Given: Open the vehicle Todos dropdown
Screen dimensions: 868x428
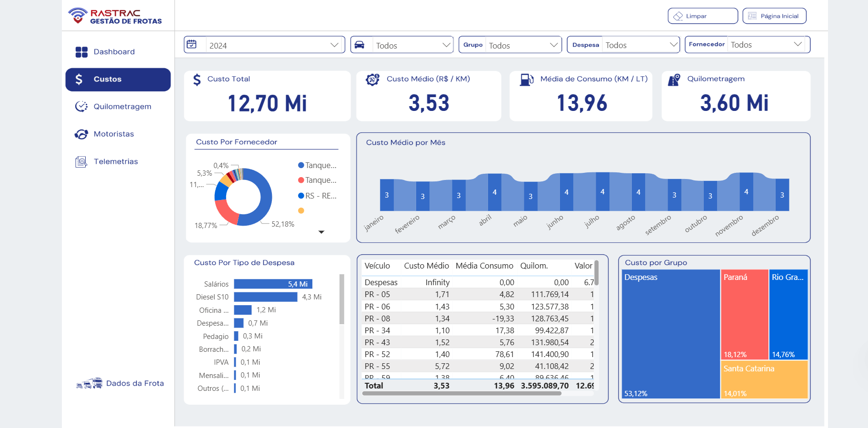Looking at the screenshot, I should [412, 45].
